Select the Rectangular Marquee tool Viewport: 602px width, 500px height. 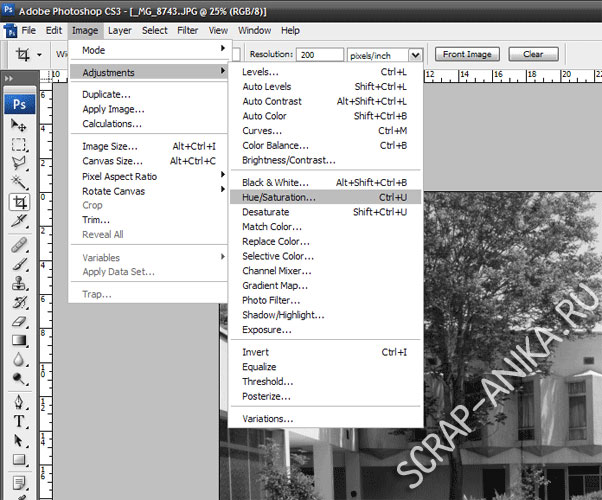click(x=19, y=144)
